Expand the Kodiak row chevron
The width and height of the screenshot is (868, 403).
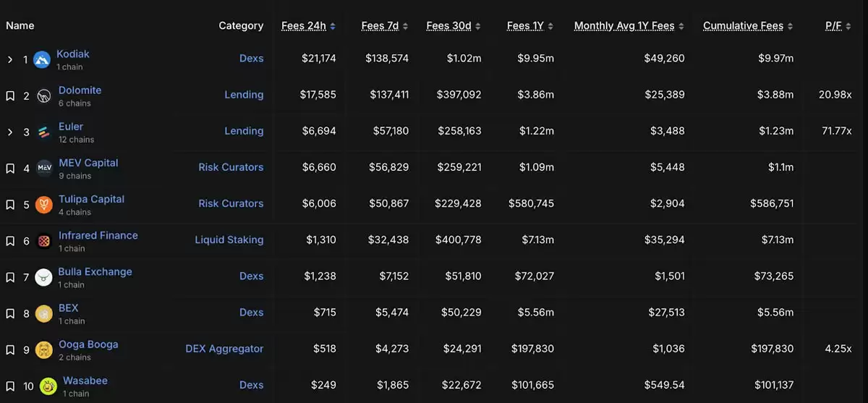coord(10,60)
